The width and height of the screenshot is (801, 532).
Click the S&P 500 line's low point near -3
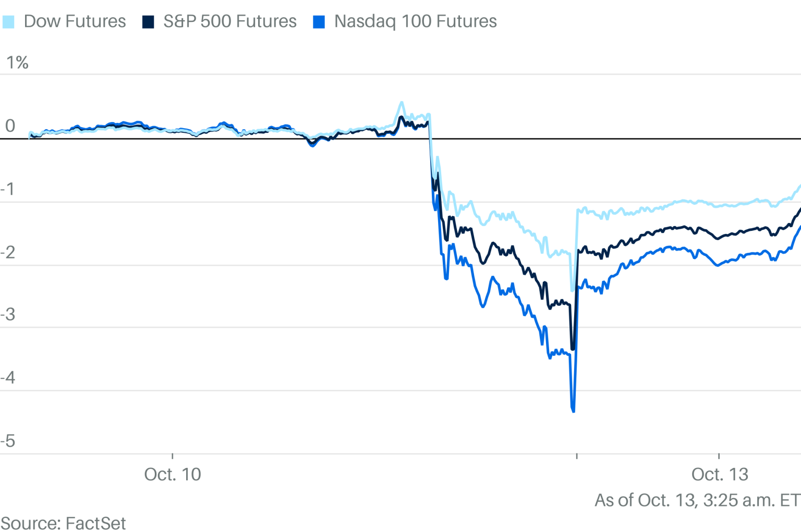point(573,349)
